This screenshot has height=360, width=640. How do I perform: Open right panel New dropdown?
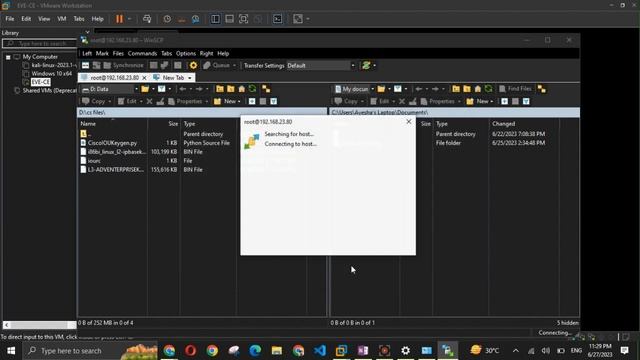click(491, 102)
